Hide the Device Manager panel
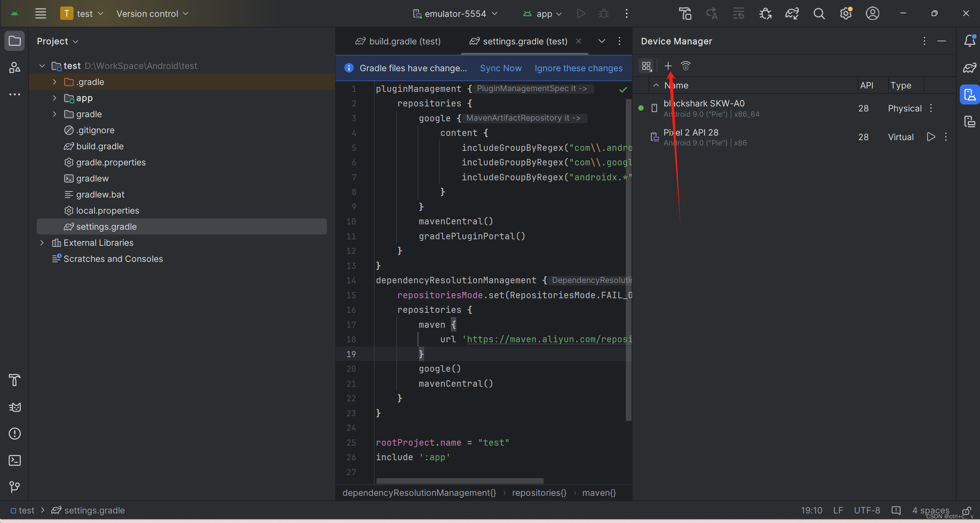 tap(942, 41)
